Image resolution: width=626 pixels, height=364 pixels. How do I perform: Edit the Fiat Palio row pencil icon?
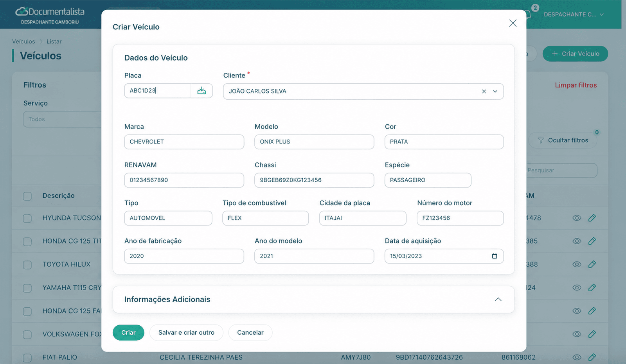(x=592, y=357)
